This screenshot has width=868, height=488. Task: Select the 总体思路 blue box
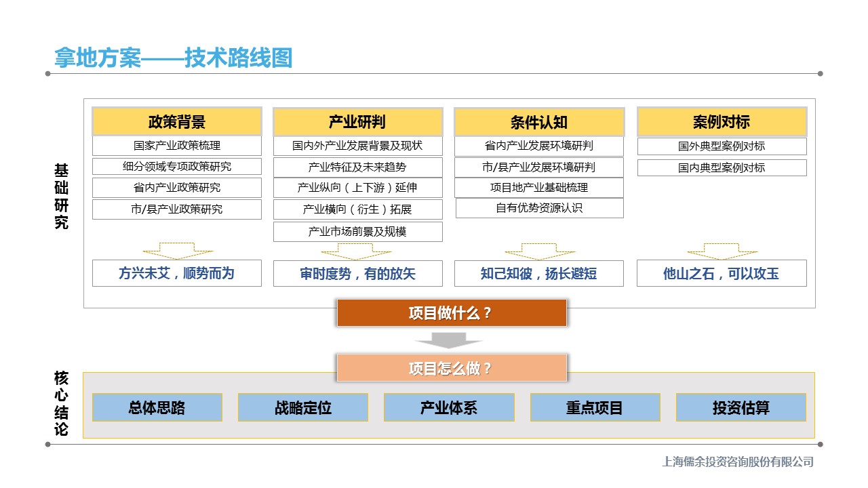coord(157,408)
